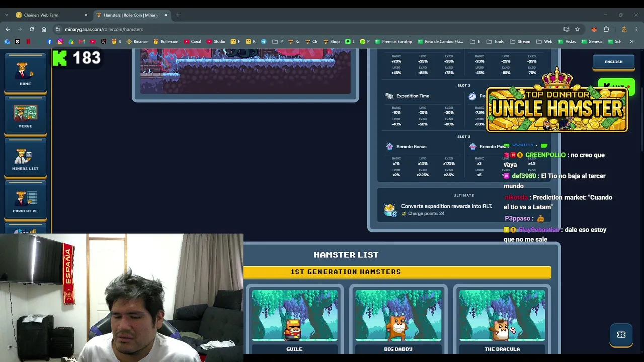Open the Current PE sidebar item
Image resolution: width=644 pixels, height=362 pixels.
tap(25, 201)
